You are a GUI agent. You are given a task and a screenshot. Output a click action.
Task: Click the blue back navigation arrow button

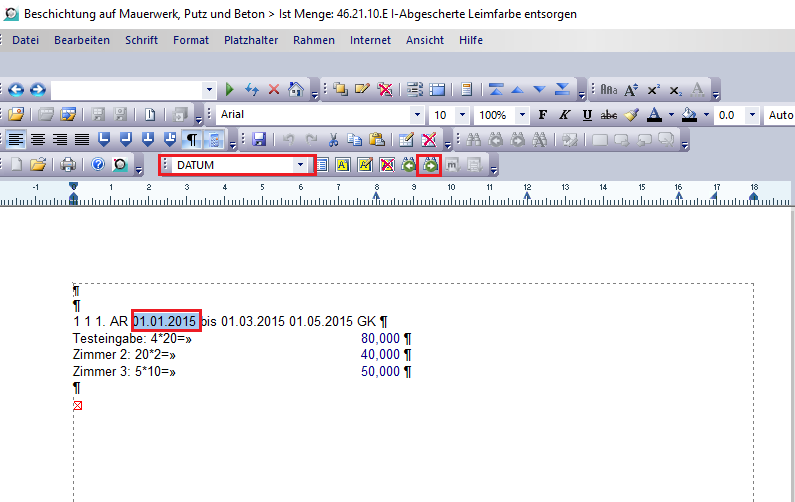[17, 89]
